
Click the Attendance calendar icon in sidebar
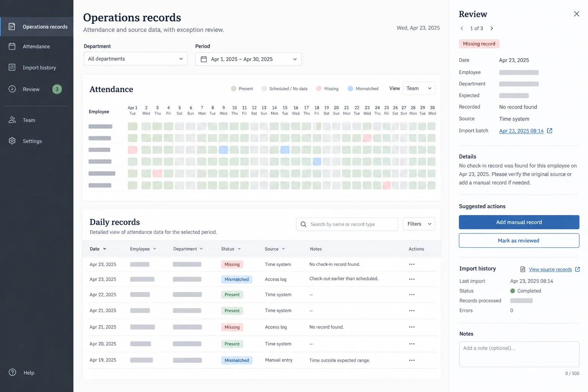(x=12, y=46)
